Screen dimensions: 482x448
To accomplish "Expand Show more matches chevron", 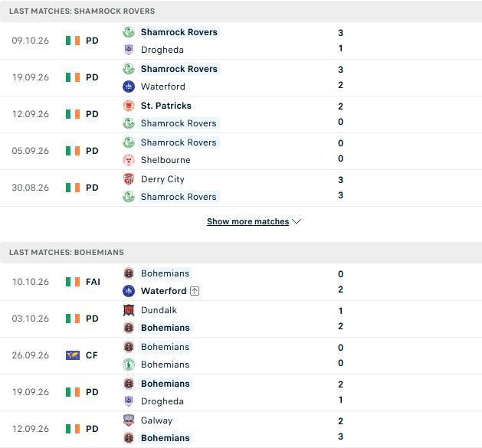I will point(297,221).
